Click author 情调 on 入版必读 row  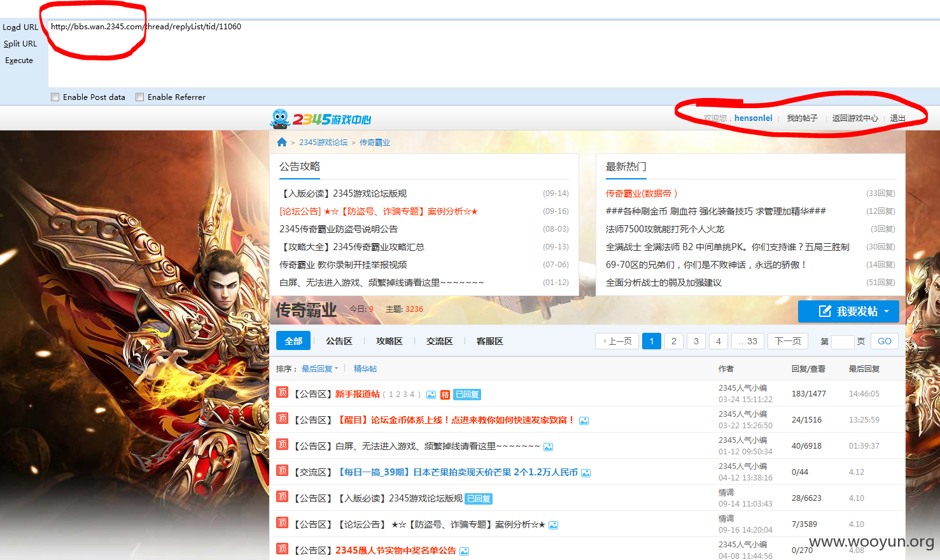click(726, 493)
